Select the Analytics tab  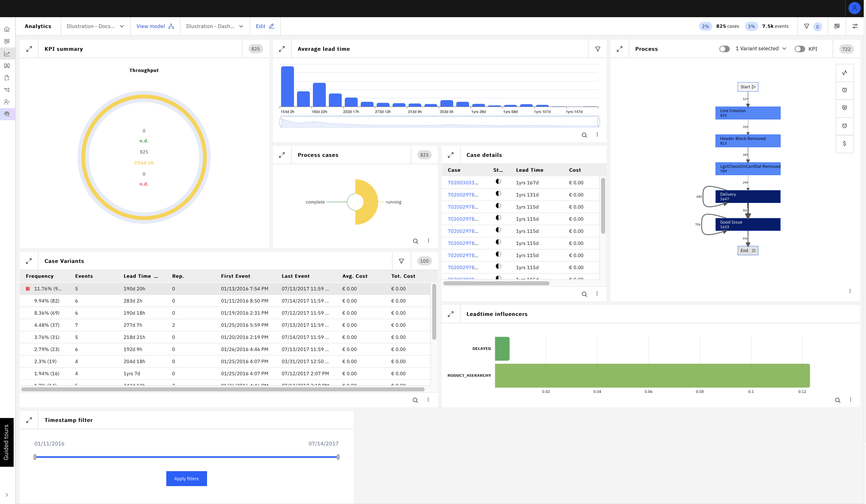coord(38,26)
